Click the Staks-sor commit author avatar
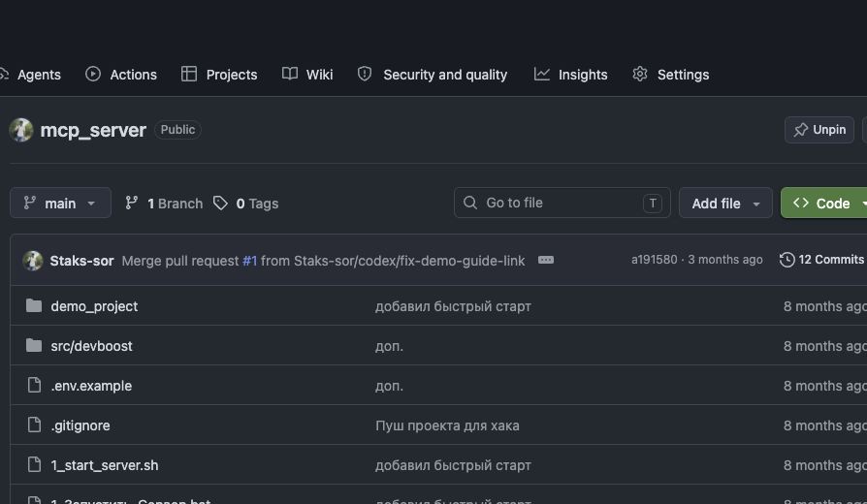The height and width of the screenshot is (504, 867). [x=33, y=261]
